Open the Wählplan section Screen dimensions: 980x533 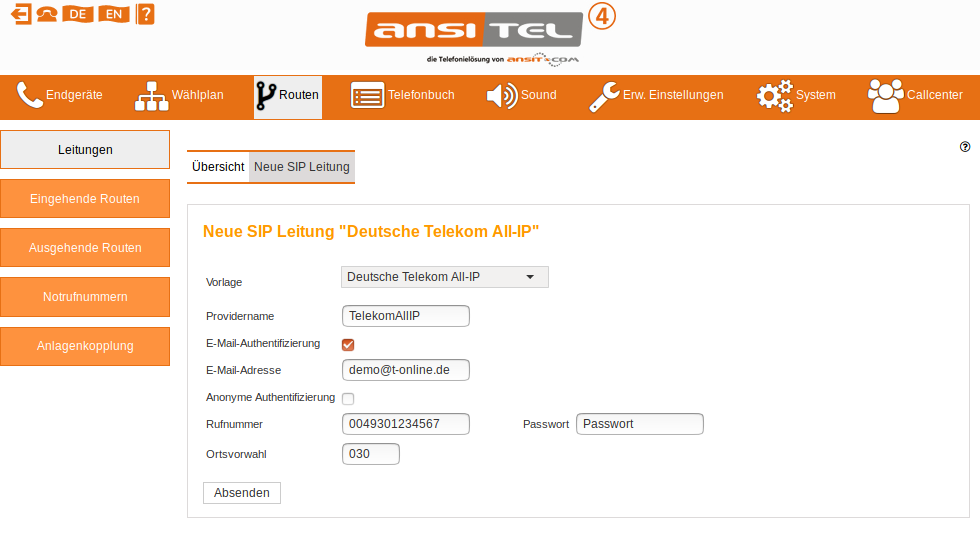coord(179,96)
